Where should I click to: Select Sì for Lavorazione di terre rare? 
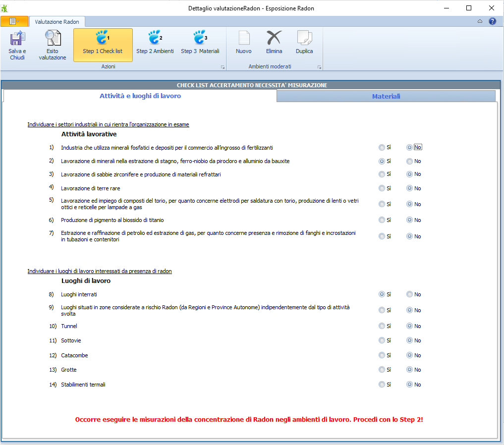coord(382,188)
